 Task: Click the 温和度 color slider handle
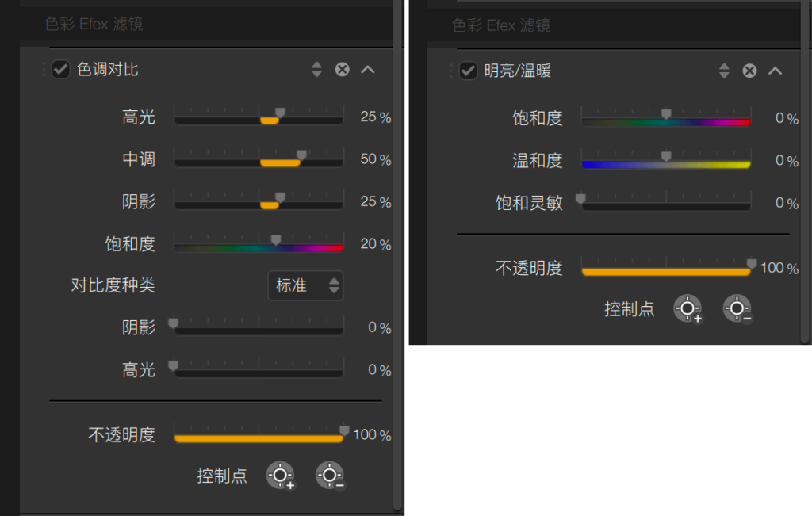tap(666, 156)
